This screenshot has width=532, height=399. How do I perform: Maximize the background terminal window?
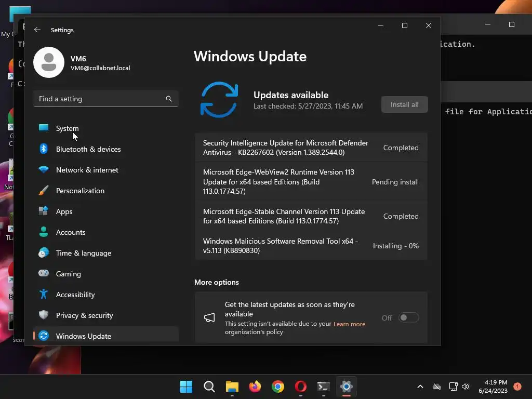[x=512, y=24]
